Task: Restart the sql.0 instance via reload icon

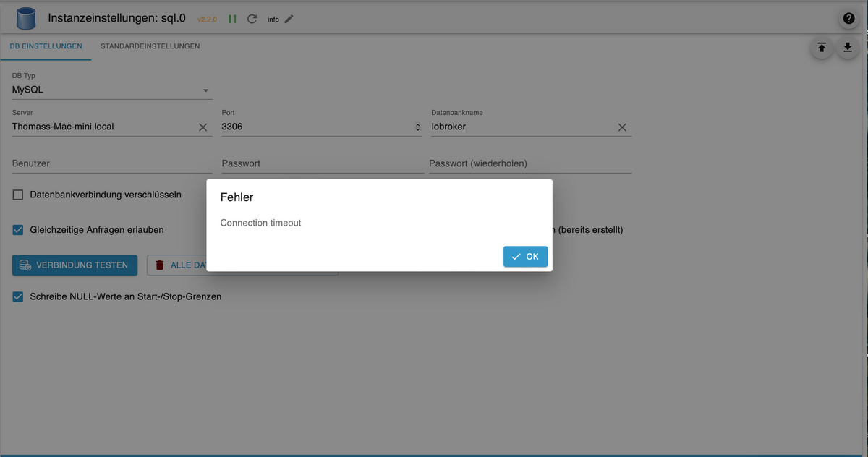Action: (252, 19)
